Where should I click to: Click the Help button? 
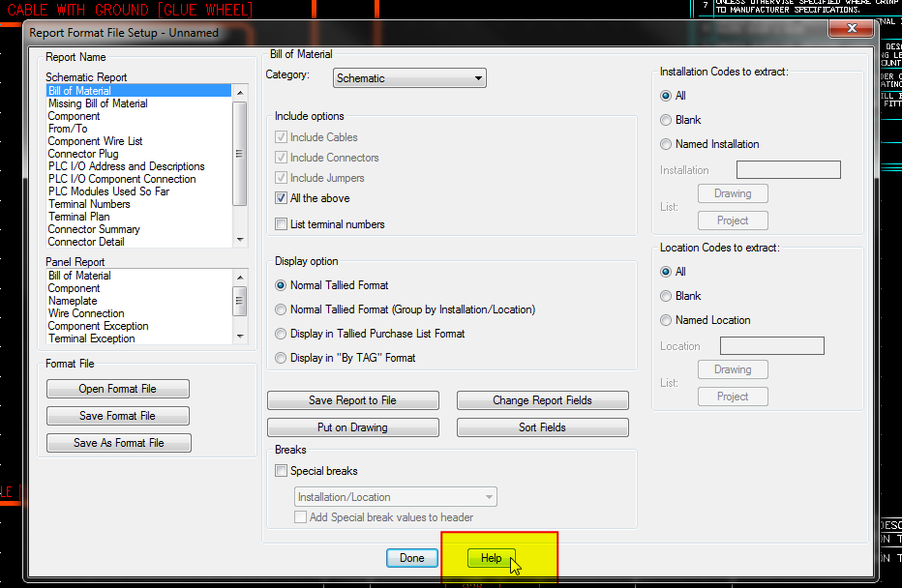[x=492, y=558]
